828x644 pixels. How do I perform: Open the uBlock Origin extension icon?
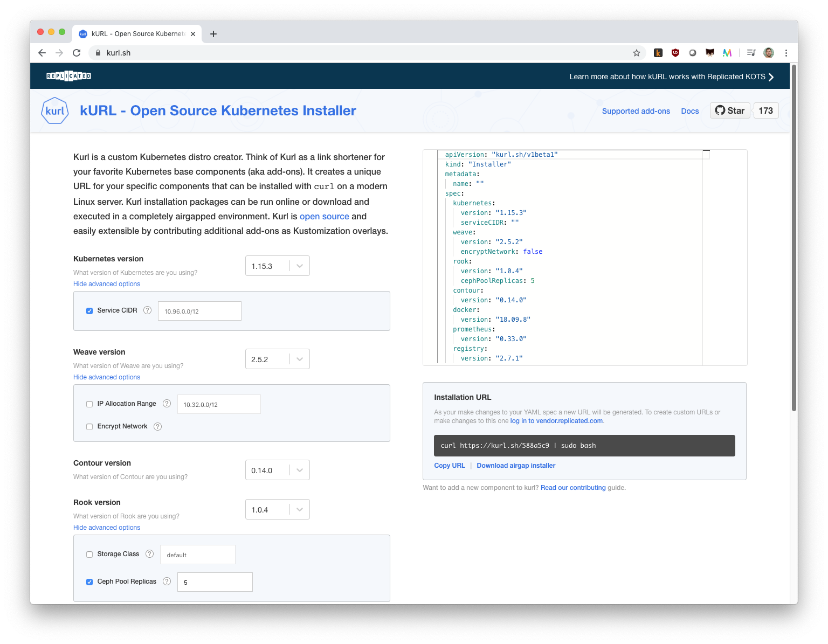(x=675, y=53)
